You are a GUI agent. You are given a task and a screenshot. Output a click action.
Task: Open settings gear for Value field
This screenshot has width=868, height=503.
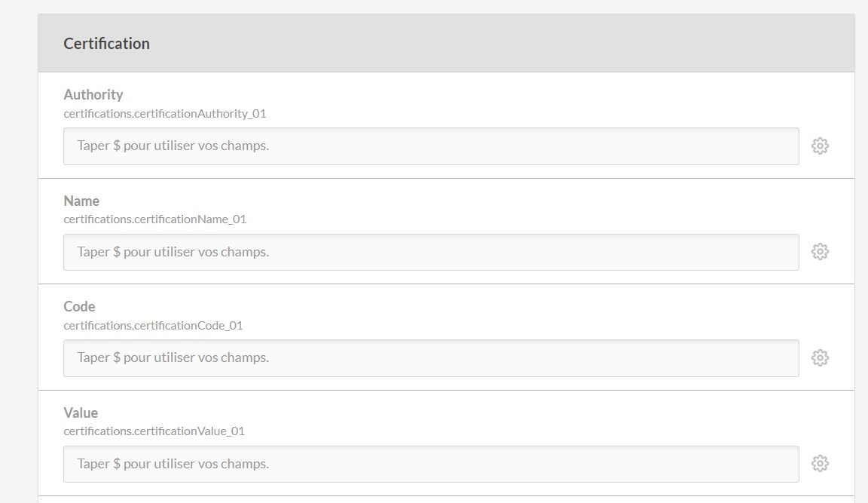[x=820, y=464]
